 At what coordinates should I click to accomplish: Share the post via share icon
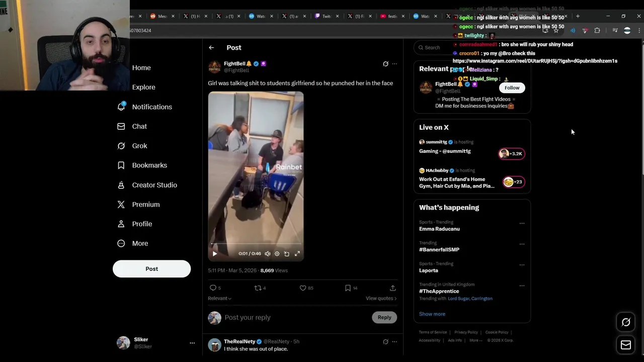click(392, 288)
